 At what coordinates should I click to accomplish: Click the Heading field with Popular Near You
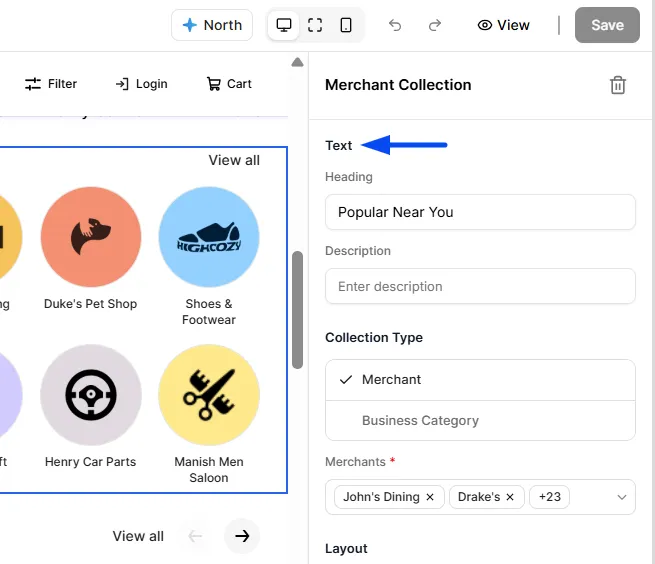click(480, 212)
